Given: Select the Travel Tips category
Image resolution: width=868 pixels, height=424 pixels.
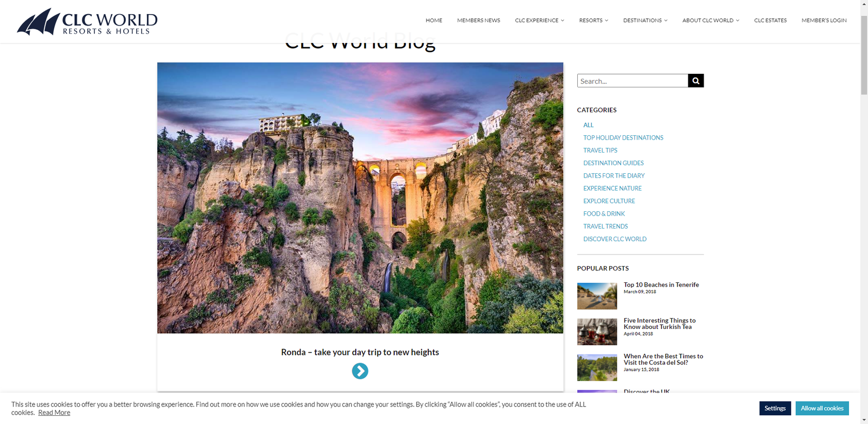Looking at the screenshot, I should point(600,150).
